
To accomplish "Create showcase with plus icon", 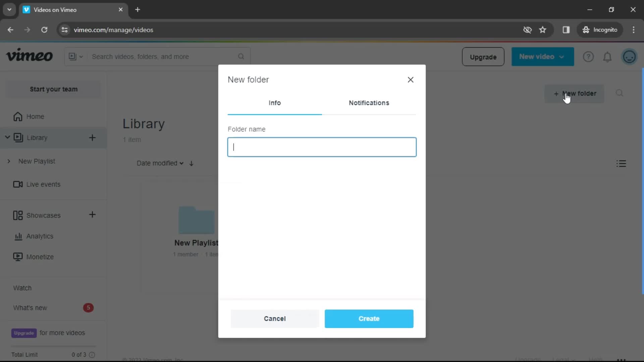I will 92,215.
